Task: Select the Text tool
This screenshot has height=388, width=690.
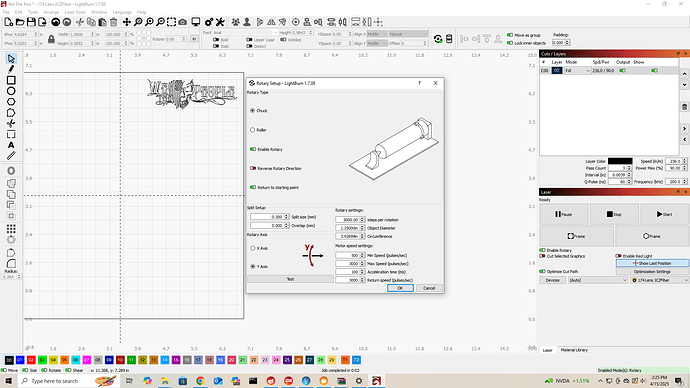Action: pyautogui.click(x=11, y=145)
